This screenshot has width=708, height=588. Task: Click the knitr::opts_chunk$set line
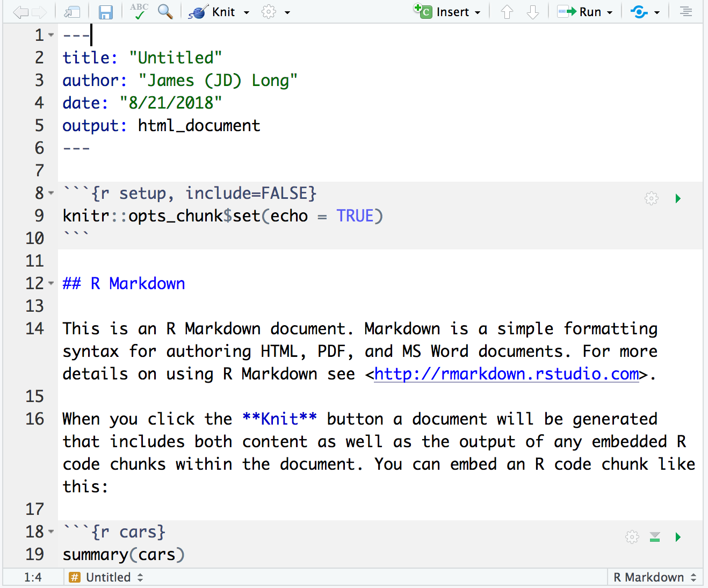[x=222, y=216]
